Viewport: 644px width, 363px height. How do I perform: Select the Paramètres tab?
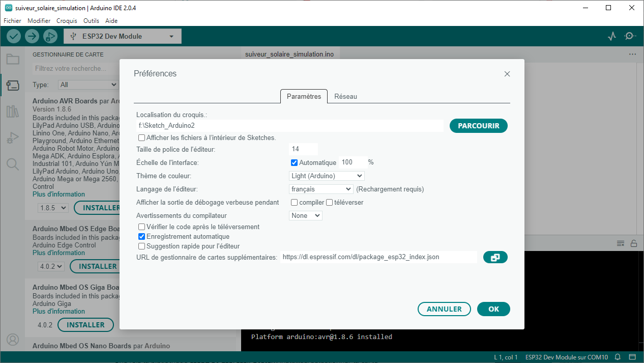[x=304, y=96]
